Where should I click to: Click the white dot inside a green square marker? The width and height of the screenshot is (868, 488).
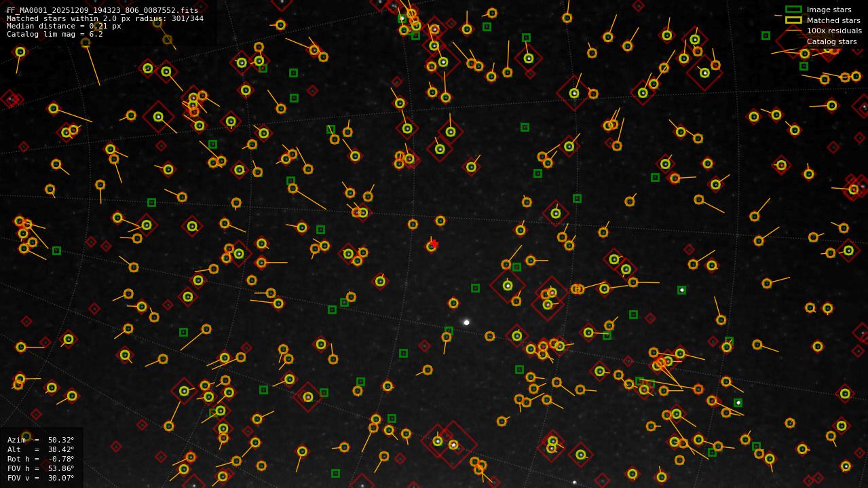681,290
